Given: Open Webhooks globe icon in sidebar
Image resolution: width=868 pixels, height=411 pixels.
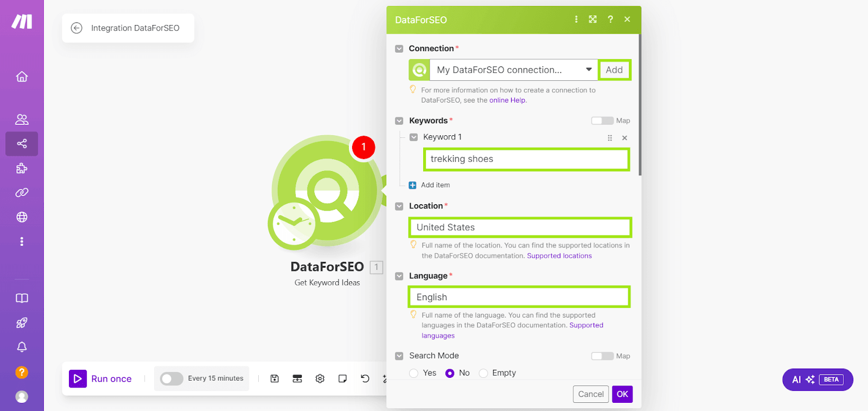Looking at the screenshot, I should point(22,217).
